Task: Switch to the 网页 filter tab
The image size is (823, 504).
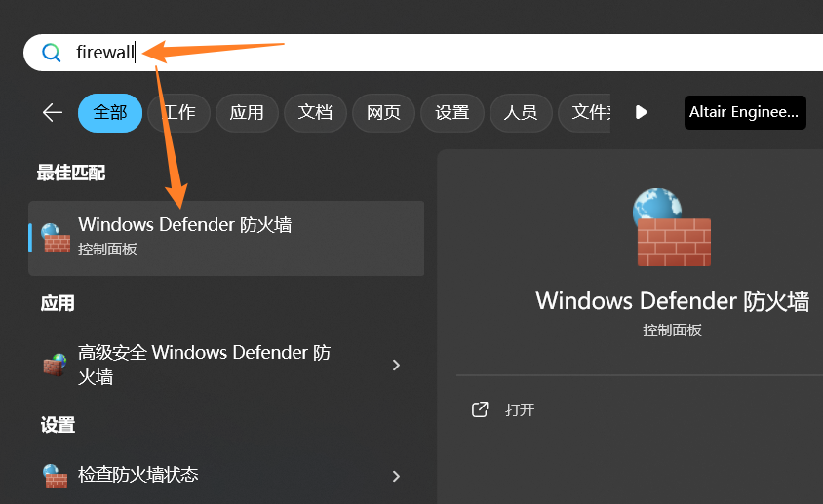Action: [x=383, y=112]
